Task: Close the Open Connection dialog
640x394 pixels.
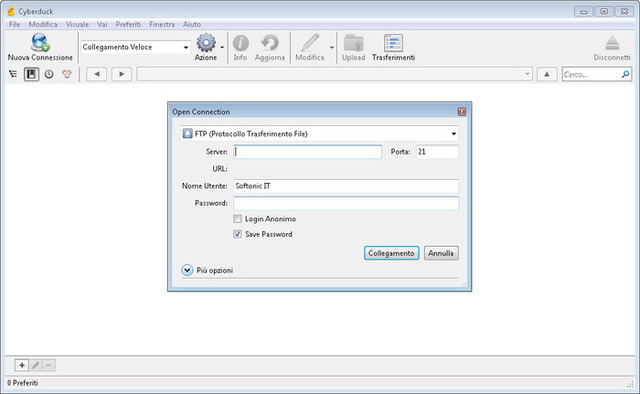Action: [x=462, y=111]
